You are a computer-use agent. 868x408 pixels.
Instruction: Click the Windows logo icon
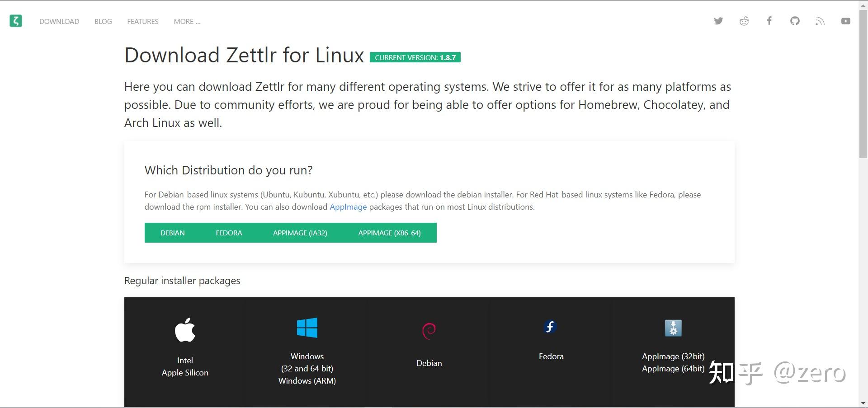[307, 328]
